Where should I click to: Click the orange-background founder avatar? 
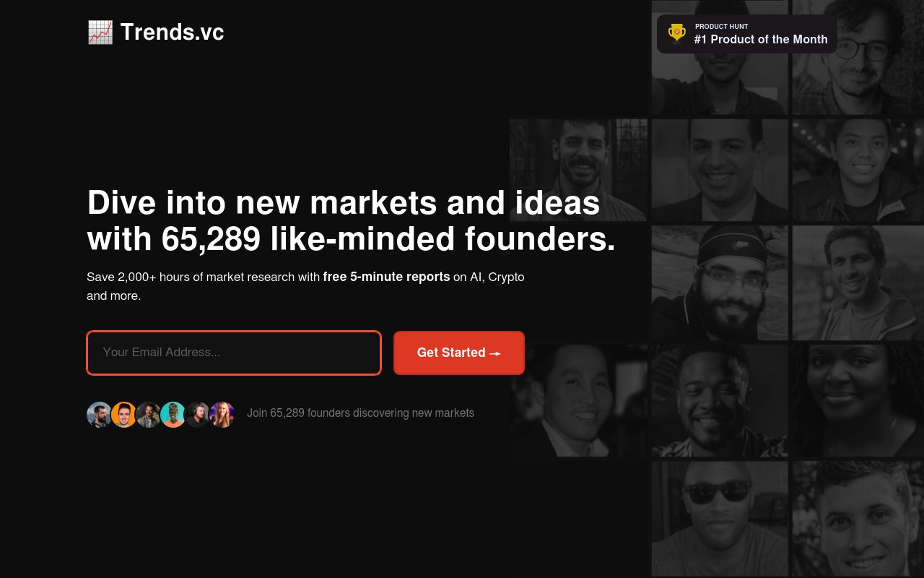124,415
